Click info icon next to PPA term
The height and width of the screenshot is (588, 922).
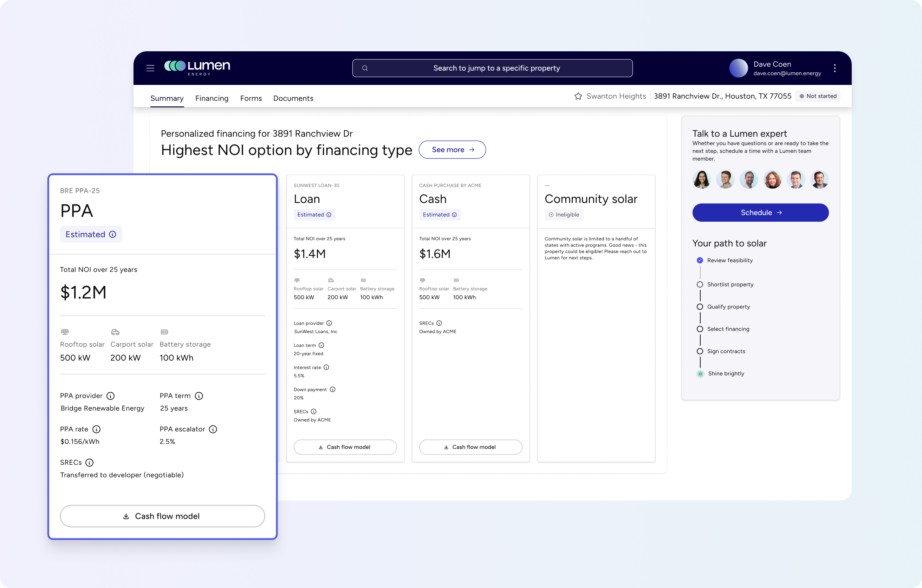click(x=199, y=396)
